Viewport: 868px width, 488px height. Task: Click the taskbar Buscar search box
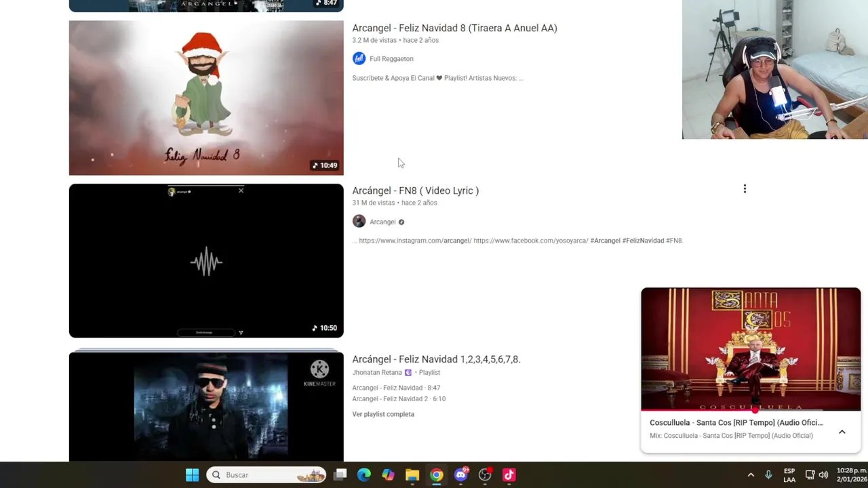click(266, 475)
